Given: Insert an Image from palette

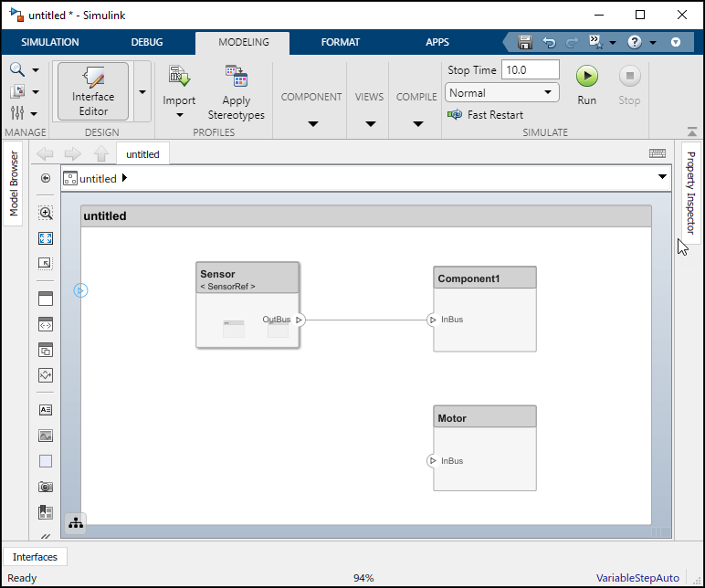Looking at the screenshot, I should tap(46, 436).
